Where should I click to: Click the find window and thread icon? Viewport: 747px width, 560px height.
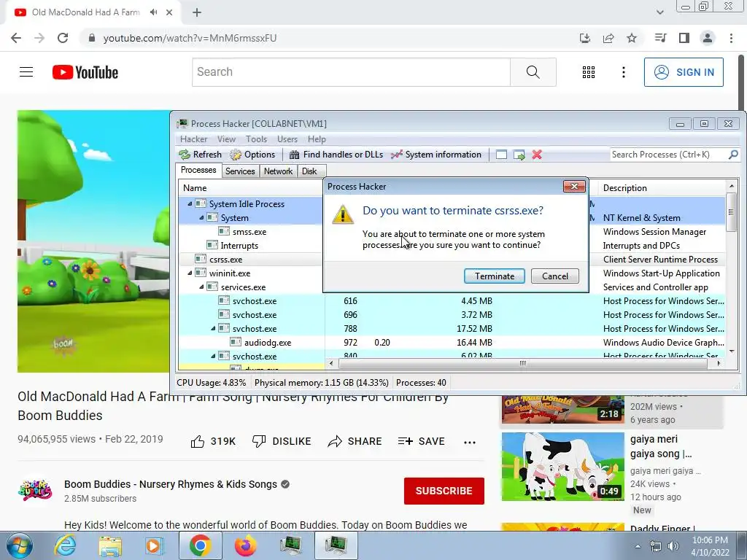pos(519,155)
